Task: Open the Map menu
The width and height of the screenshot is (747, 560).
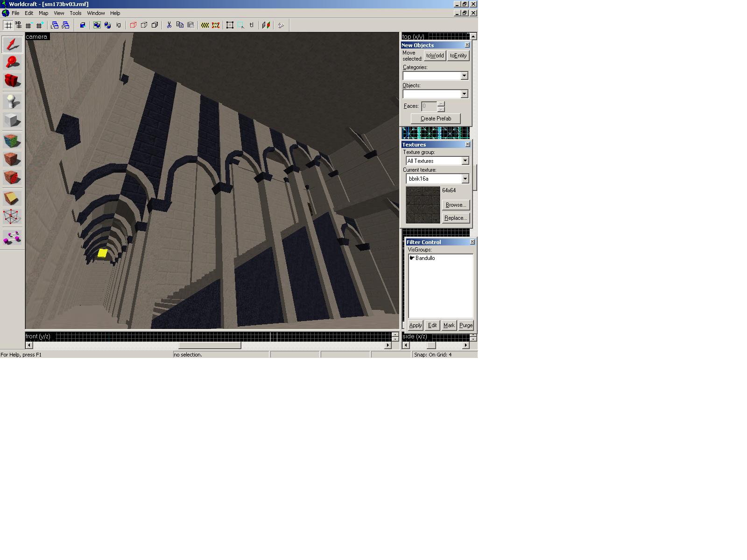Action: point(43,13)
